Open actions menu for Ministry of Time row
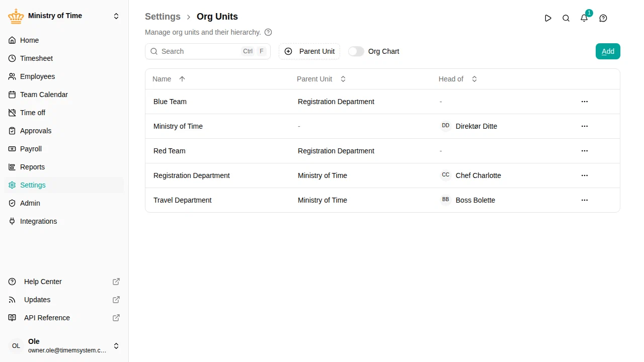 (x=585, y=126)
